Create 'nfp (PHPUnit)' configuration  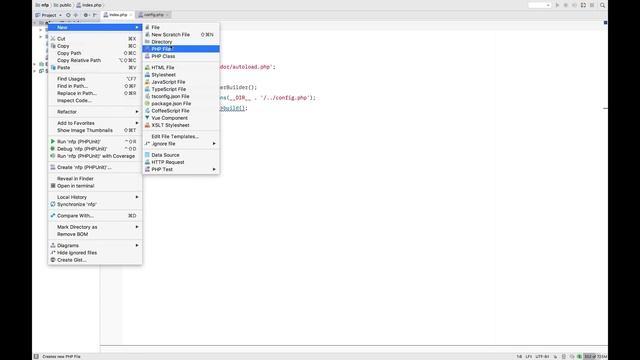pyautogui.click(x=95, y=167)
